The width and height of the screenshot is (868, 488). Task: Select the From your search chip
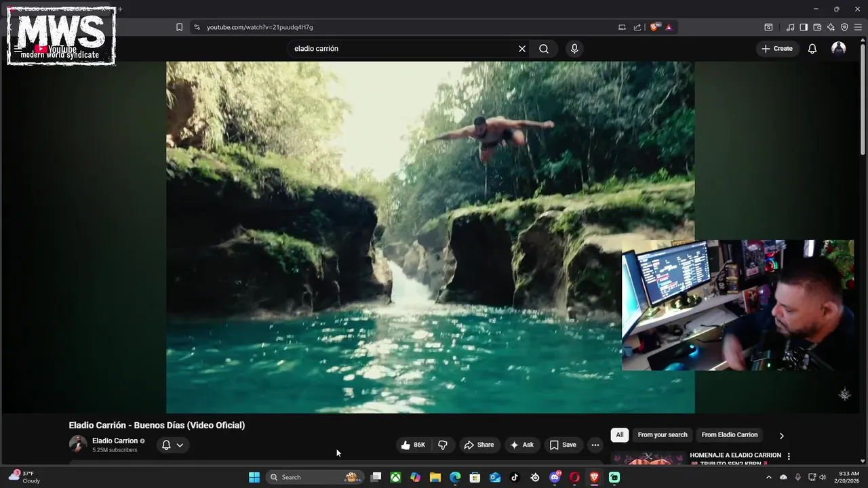point(663,435)
